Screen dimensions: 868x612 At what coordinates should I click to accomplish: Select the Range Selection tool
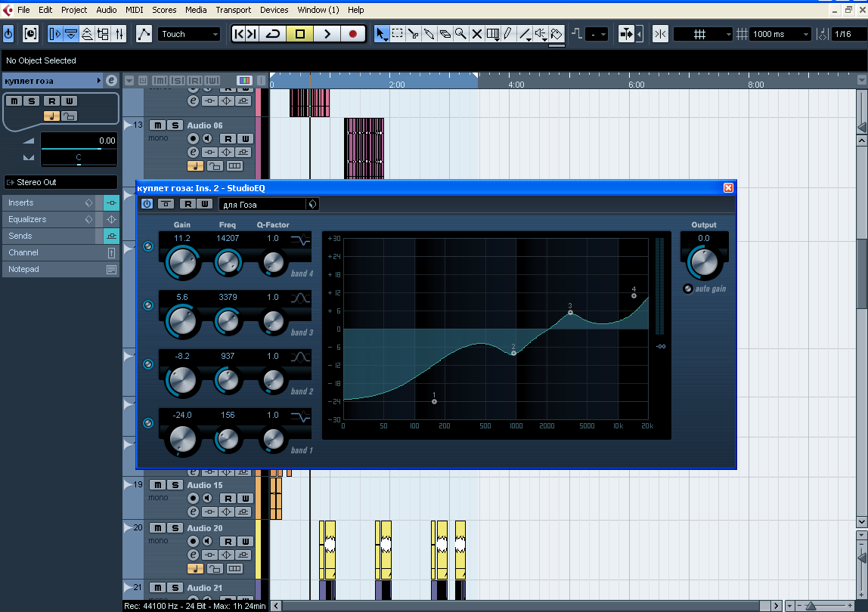pyautogui.click(x=398, y=34)
